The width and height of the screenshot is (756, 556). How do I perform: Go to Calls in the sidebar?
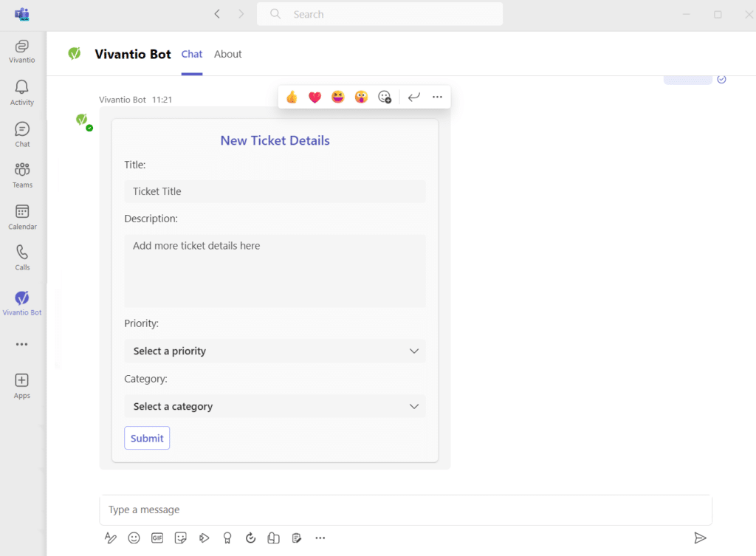pos(22,257)
